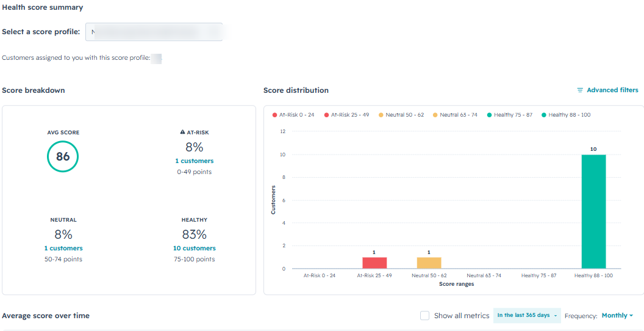Toggle the Neutral 50 - 62 legend item
Viewport: 644px width, 331px height.
tap(401, 115)
